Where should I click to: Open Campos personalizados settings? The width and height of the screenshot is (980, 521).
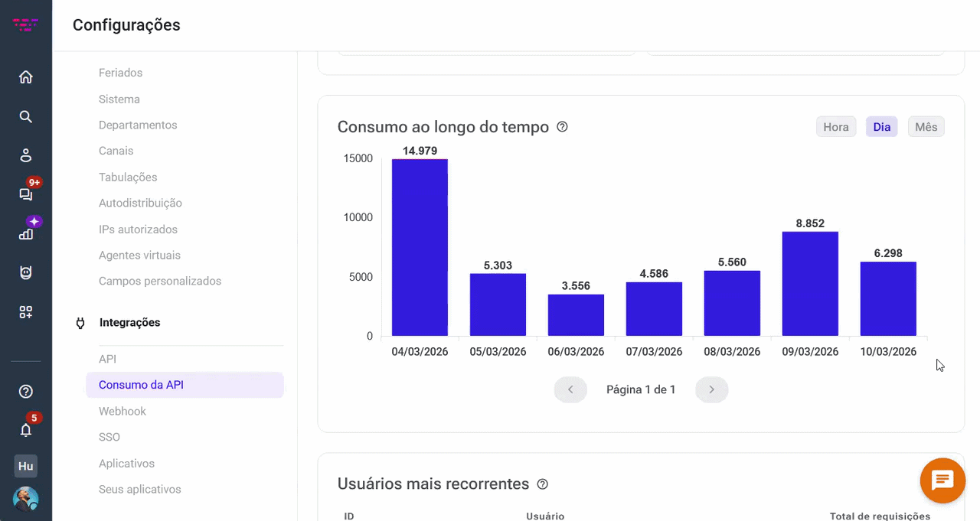pos(160,282)
